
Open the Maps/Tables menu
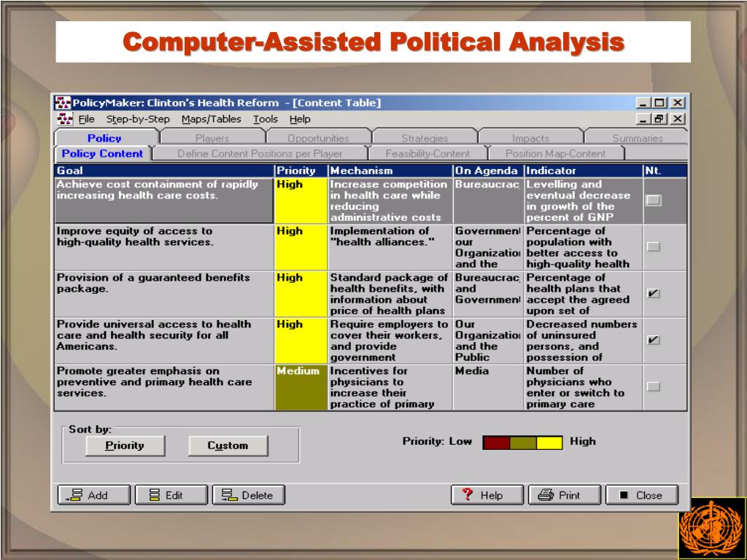[212, 119]
